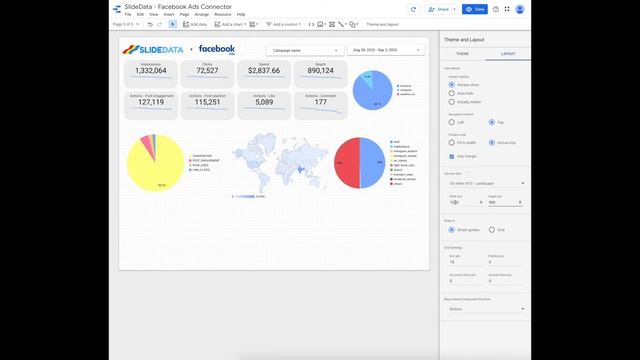Click the canvas Width input field
Viewport: 640px width, 360px height.
(465, 202)
